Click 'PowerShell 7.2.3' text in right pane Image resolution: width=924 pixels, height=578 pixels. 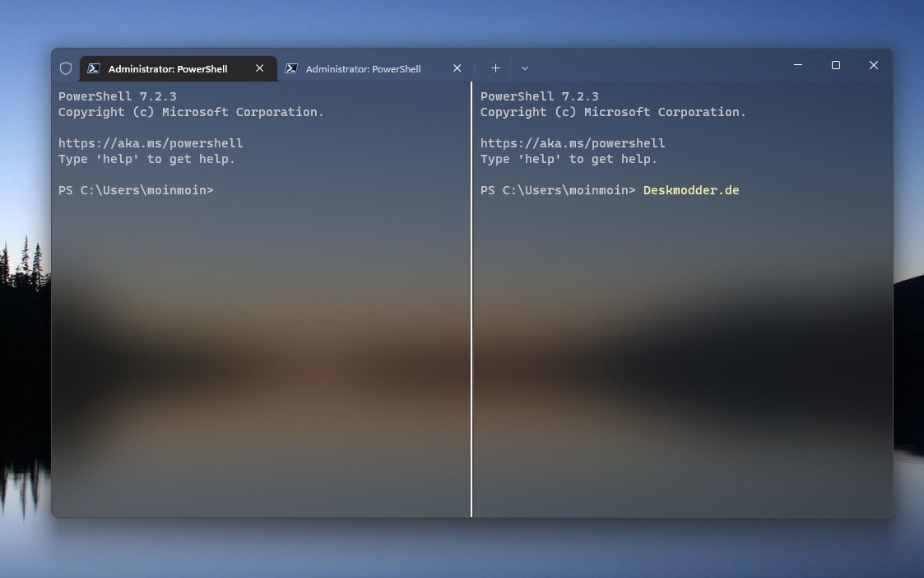point(539,96)
